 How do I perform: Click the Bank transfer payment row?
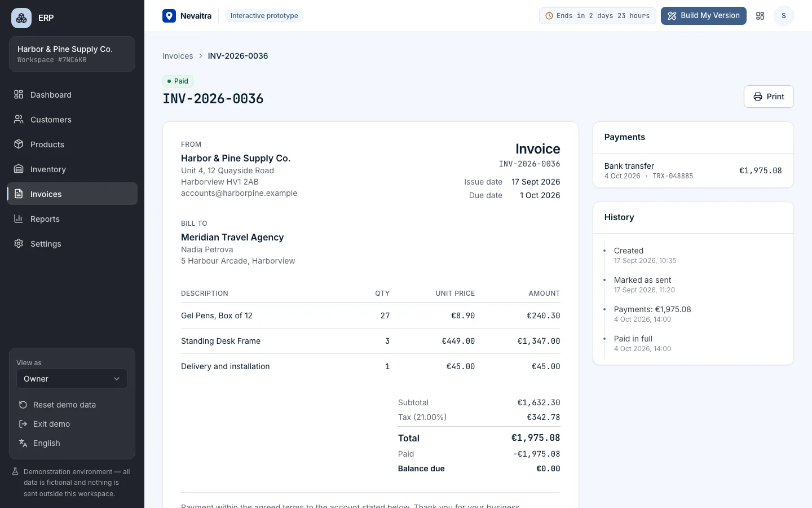[x=693, y=170]
